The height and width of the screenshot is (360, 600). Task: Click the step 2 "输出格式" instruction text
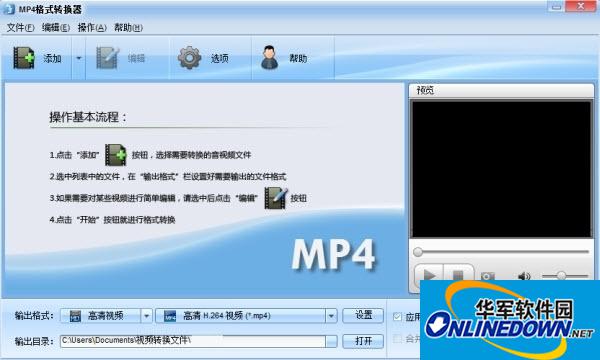tap(168, 176)
